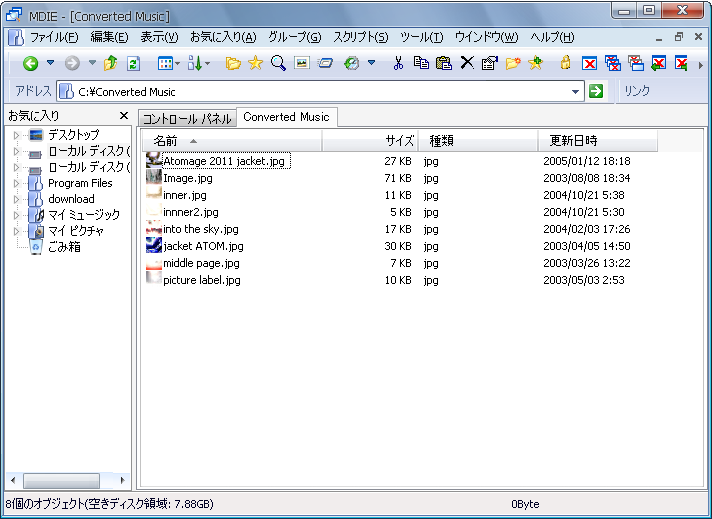Click the green Back arrow button
This screenshot has width=712, height=519.
(x=30, y=64)
